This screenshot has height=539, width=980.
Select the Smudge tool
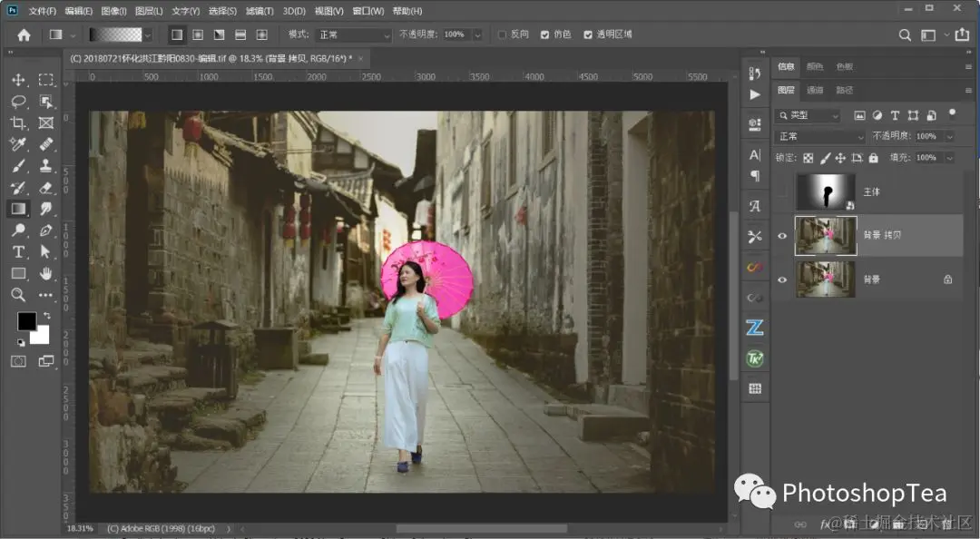(x=45, y=208)
